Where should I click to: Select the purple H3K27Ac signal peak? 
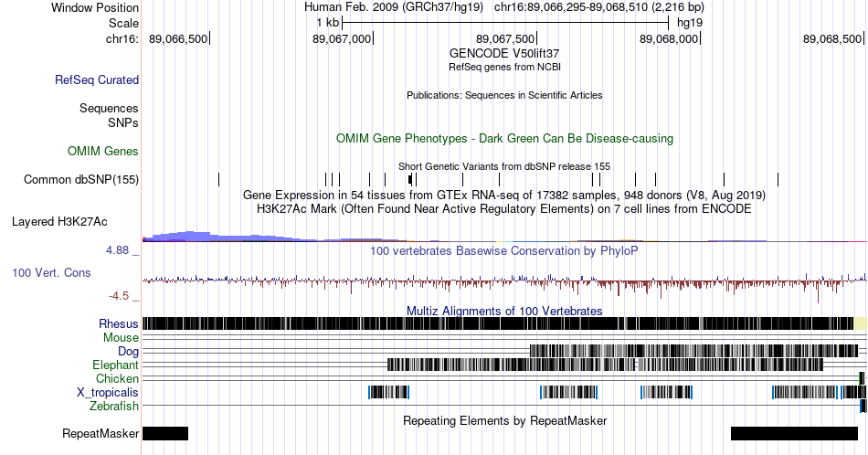[x=191, y=237]
